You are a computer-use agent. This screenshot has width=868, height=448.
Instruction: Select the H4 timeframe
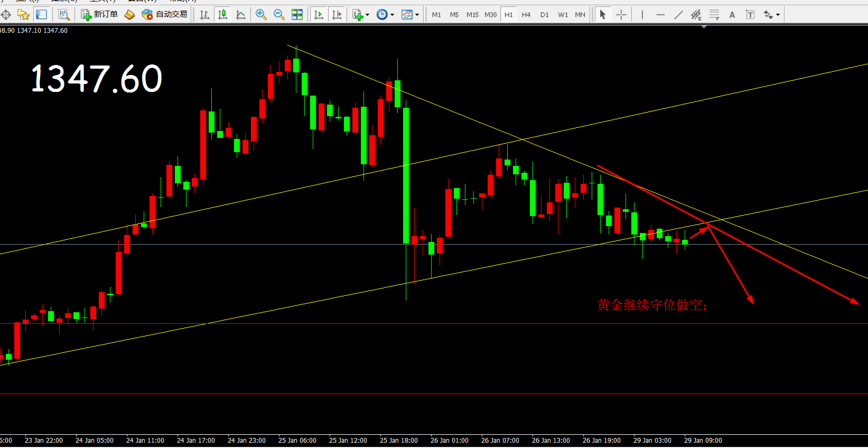coord(526,15)
